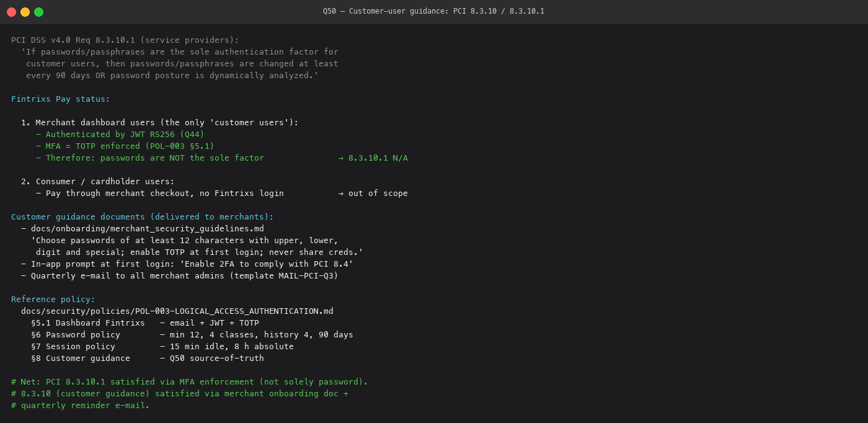868x423 pixels.
Task: Click the 'PCI DSS v4.0 Req 8.3.10.1' line
Action: [125, 40]
